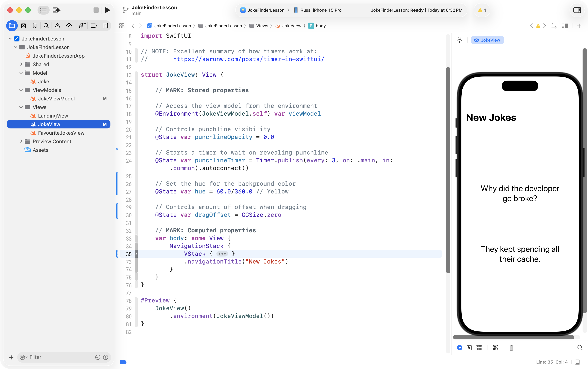The width and height of the screenshot is (588, 369).
Task: Collapse the ViewModels folder
Action: (x=21, y=90)
